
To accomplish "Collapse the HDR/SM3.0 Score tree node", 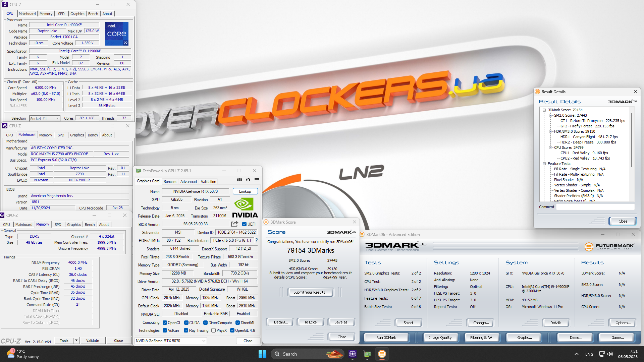I will [550, 131].
